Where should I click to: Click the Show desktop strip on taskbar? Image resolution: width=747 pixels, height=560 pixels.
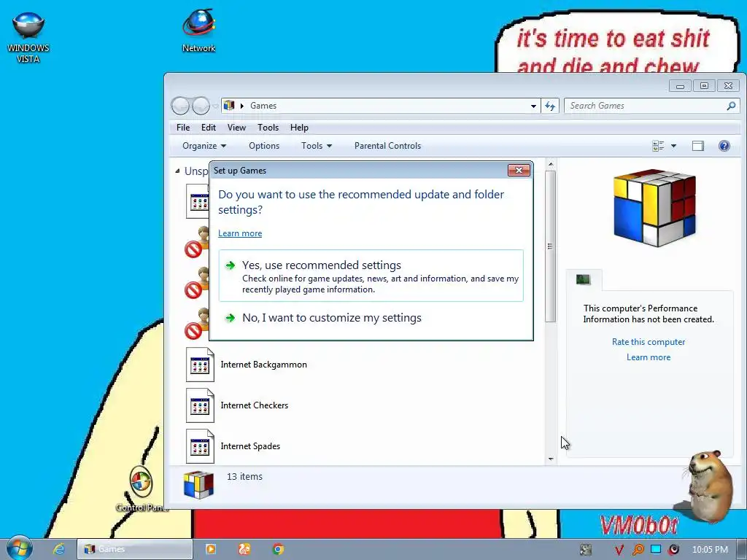click(x=742, y=550)
